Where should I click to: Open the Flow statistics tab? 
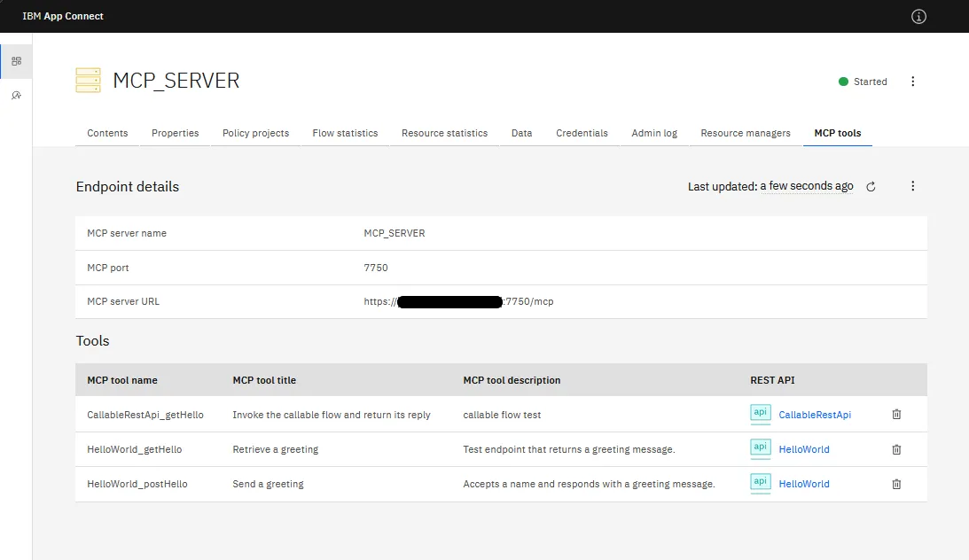click(345, 133)
